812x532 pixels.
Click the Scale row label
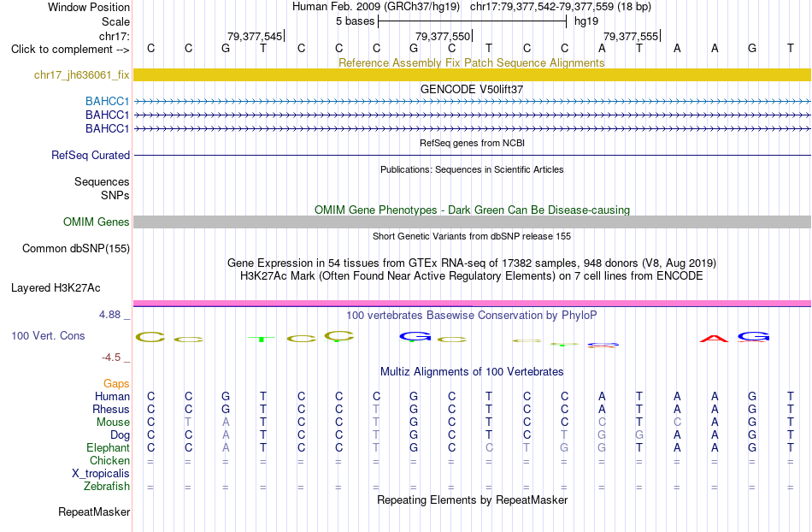[115, 21]
